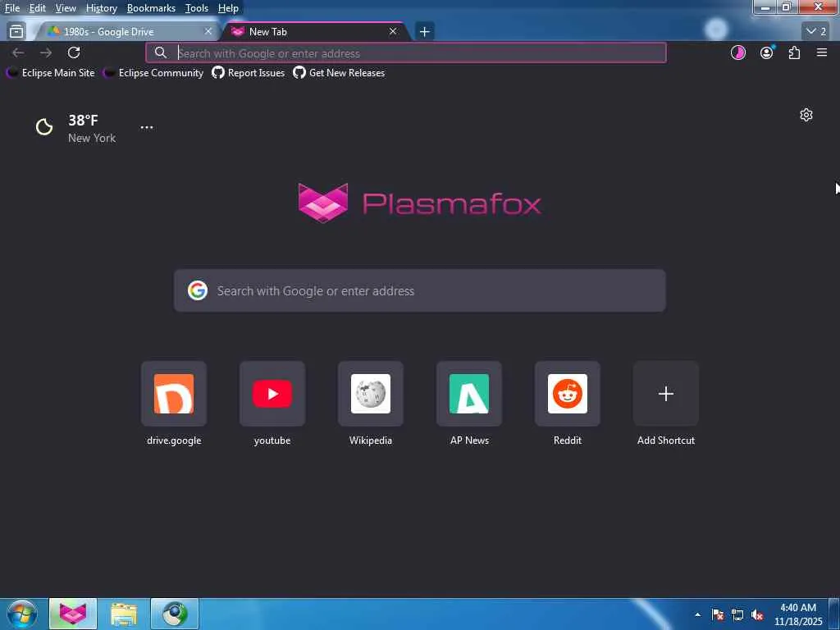Image resolution: width=840 pixels, height=630 pixels.
Task: Click the muted volume tray icon
Action: click(757, 614)
